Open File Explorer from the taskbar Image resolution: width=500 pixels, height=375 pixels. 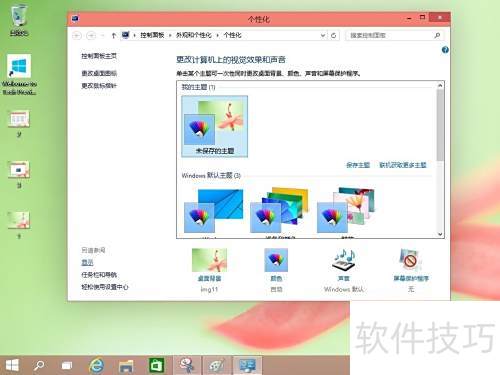coord(126,366)
